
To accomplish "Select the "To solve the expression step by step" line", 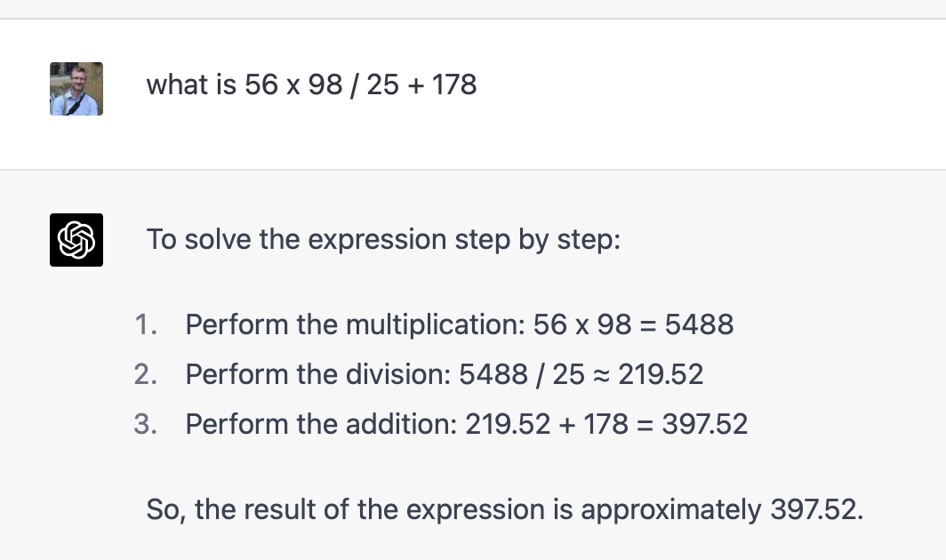I will click(383, 240).
